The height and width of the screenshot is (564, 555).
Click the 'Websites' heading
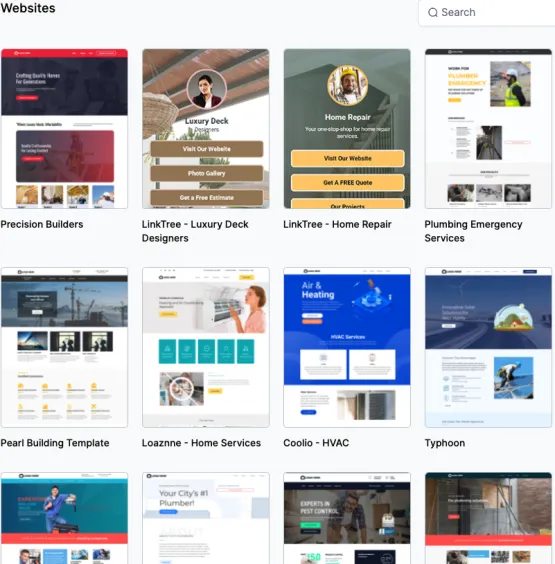[x=28, y=8]
